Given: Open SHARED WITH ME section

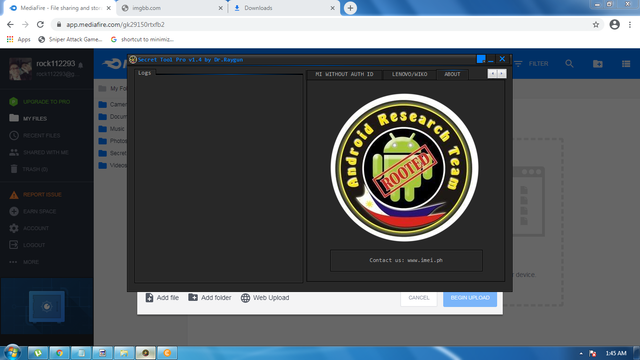Looking at the screenshot, I should tap(39, 152).
